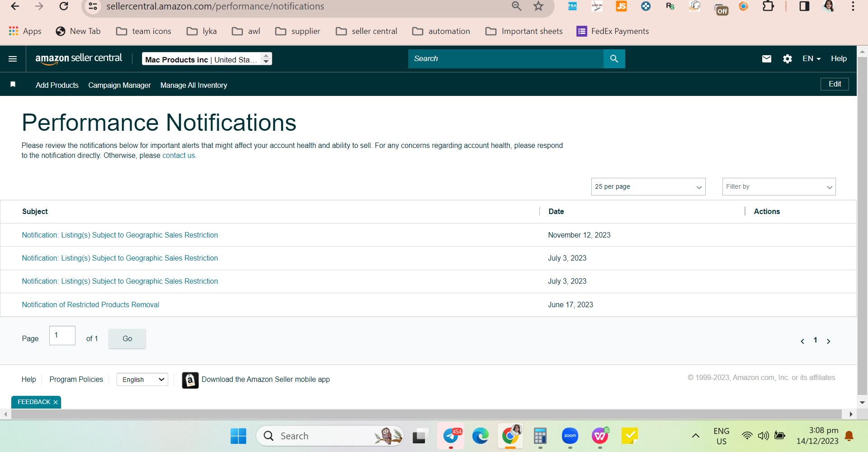Open the 25 per page dropdown
868x452 pixels.
click(648, 187)
